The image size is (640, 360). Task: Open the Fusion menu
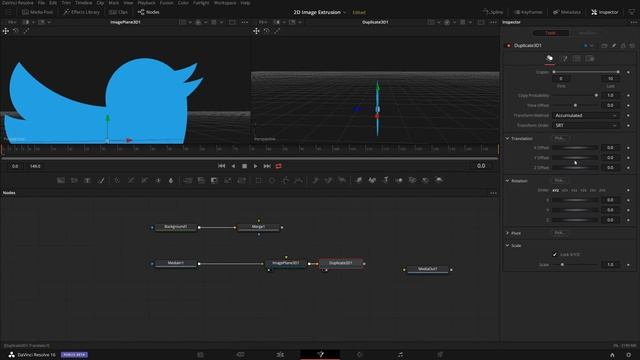(x=167, y=2)
